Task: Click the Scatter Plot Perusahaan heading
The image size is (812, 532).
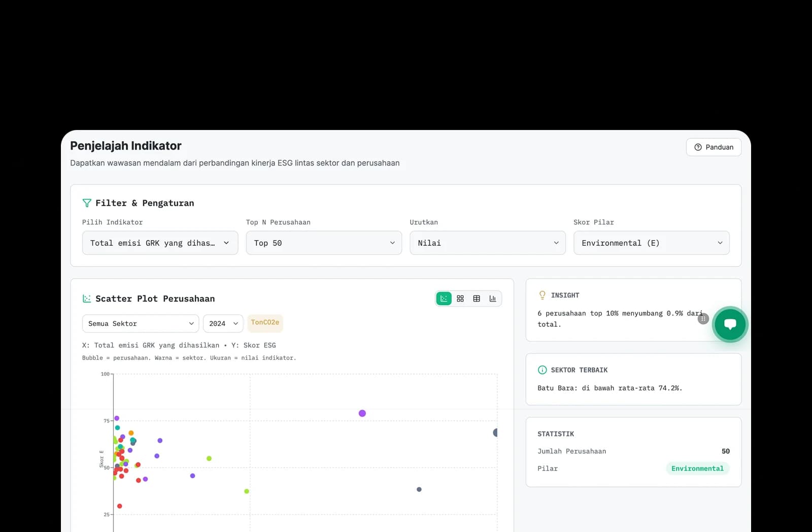Action: click(x=155, y=298)
